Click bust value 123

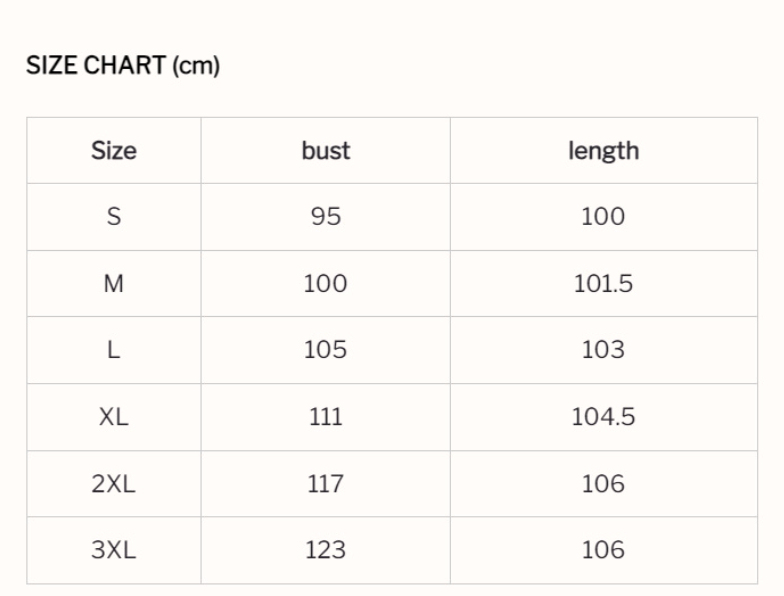(326, 550)
